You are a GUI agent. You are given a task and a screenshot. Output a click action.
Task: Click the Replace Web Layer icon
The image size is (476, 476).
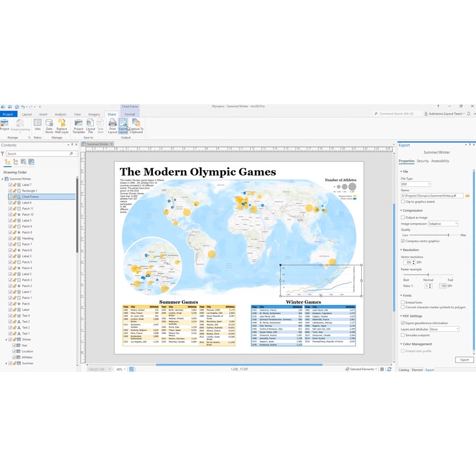coord(61,126)
